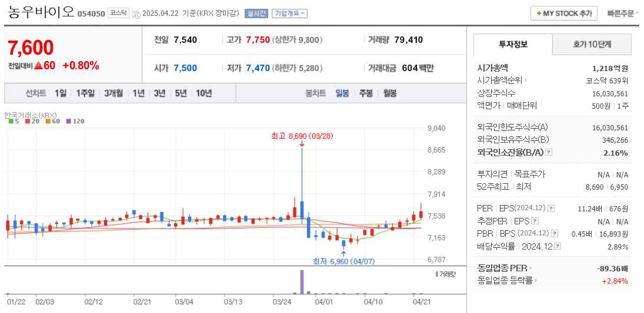Click the calendar icon beside the 2025.04.22 date
Viewport: 644px width, 313px height.
pyautogui.click(x=136, y=14)
